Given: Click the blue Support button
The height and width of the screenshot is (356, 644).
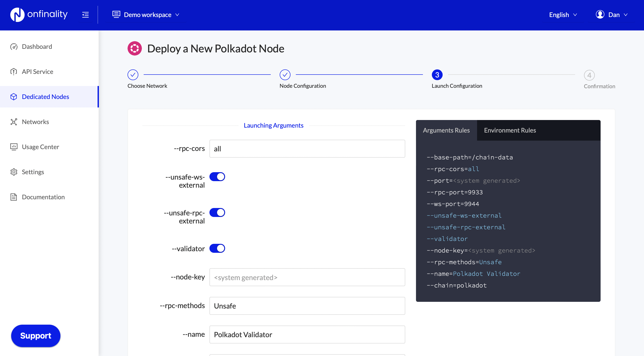Looking at the screenshot, I should point(36,335).
